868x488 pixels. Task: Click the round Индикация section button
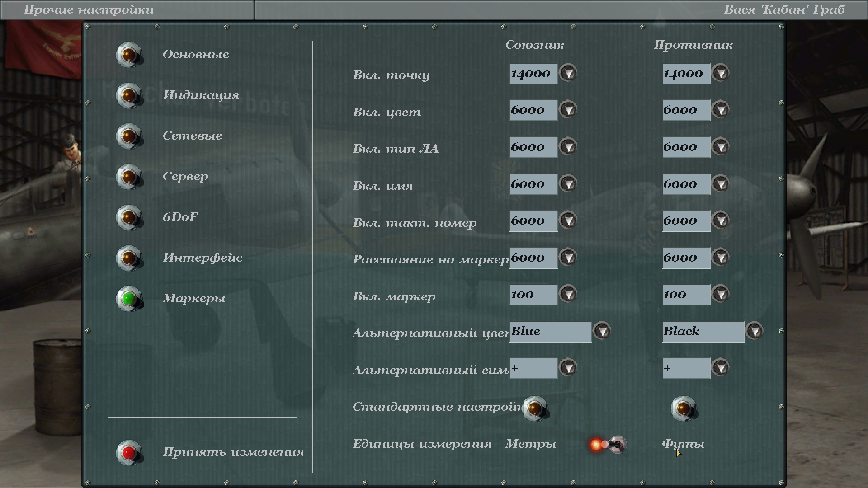(x=129, y=95)
